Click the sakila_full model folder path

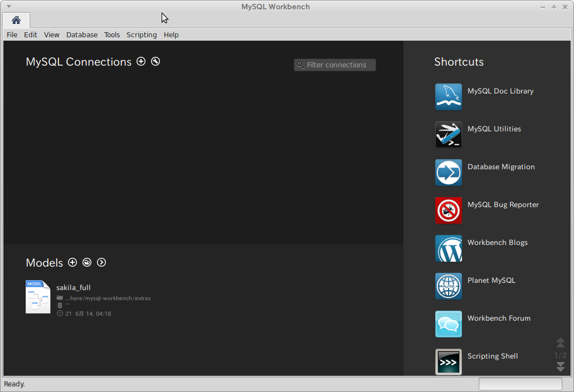[x=108, y=298]
